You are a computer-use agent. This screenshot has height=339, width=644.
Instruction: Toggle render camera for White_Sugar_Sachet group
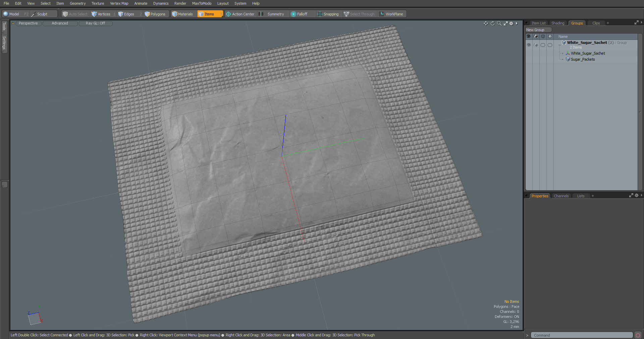pyautogui.click(x=536, y=45)
